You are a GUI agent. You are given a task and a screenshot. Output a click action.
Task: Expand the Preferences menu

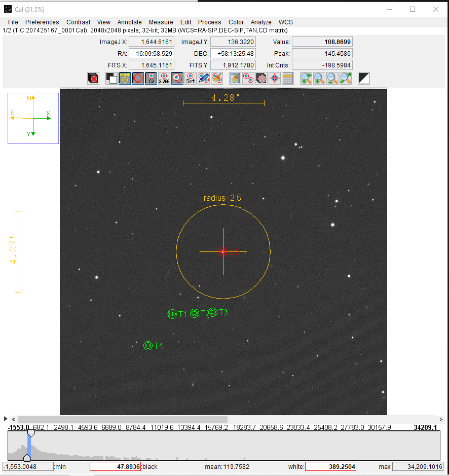click(x=42, y=22)
